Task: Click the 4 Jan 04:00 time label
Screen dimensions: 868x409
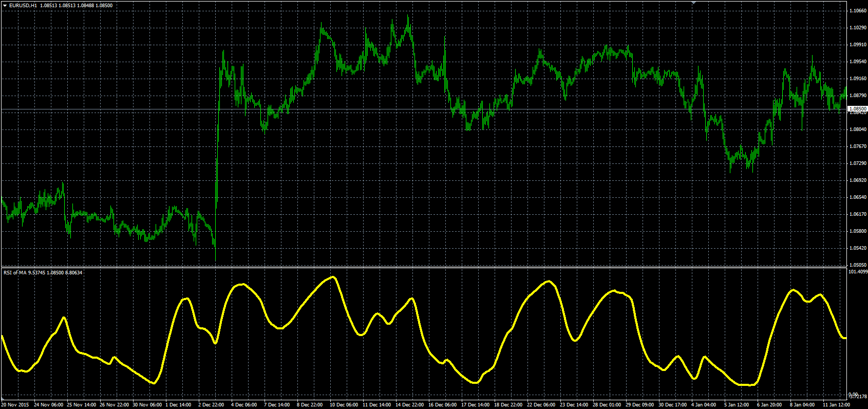Action: click(x=704, y=405)
